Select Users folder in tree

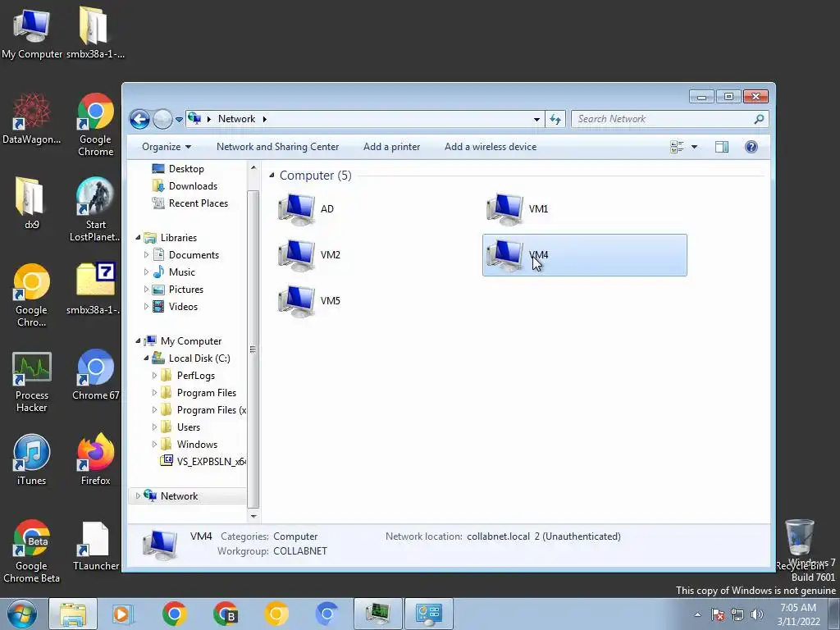(188, 427)
